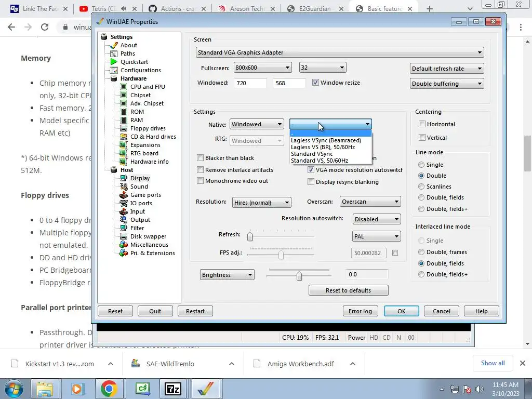Click the Pri. & Extensions icon
The width and height of the screenshot is (532, 399).
point(124,253)
